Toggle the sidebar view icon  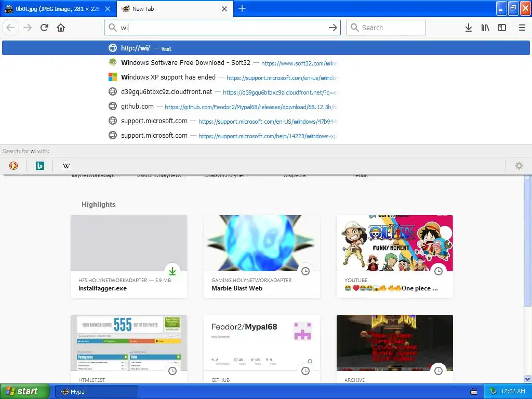point(502,28)
